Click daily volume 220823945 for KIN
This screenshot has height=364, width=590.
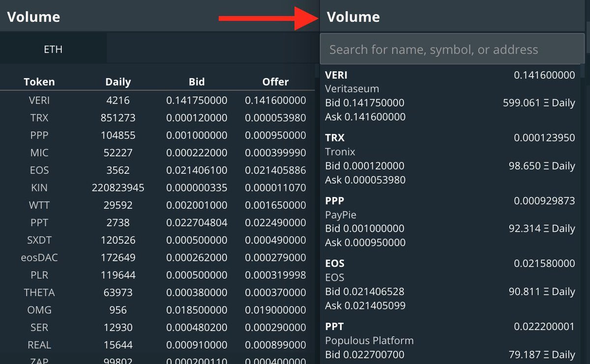[x=118, y=188]
